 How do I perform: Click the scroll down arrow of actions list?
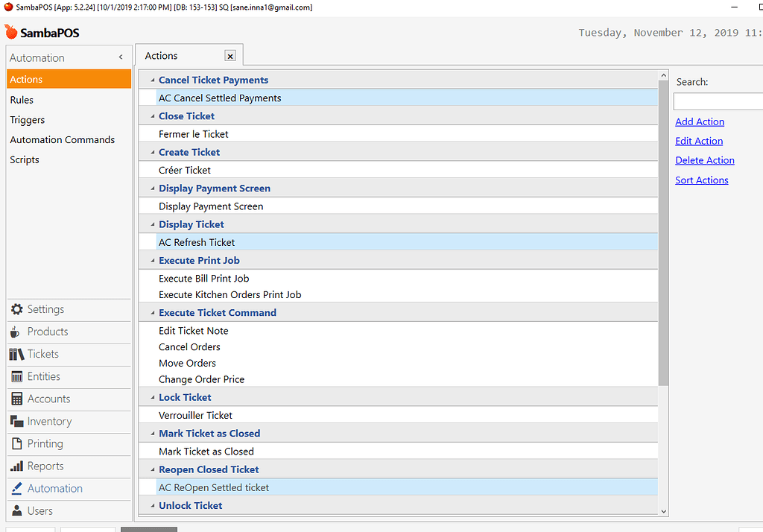click(x=663, y=510)
